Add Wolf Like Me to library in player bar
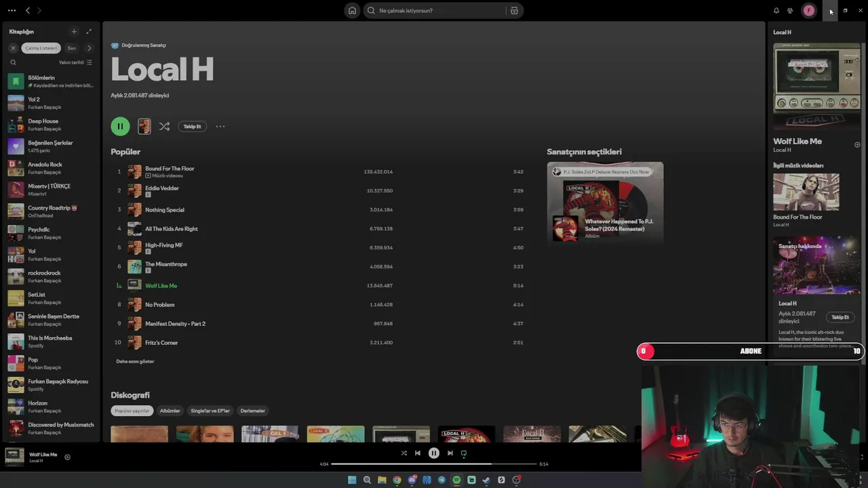The image size is (868, 488). (x=67, y=457)
